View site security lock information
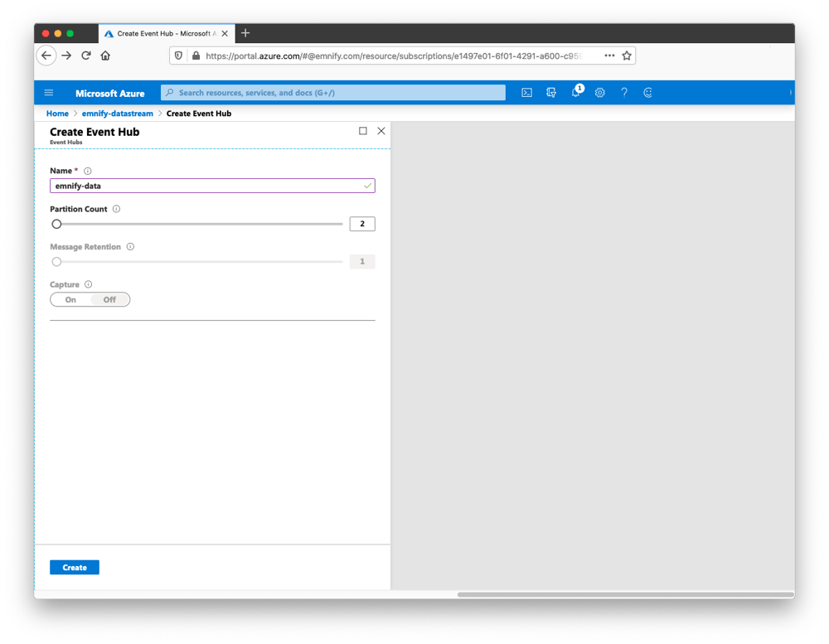Image resolution: width=829 pixels, height=644 pixels. pos(196,56)
